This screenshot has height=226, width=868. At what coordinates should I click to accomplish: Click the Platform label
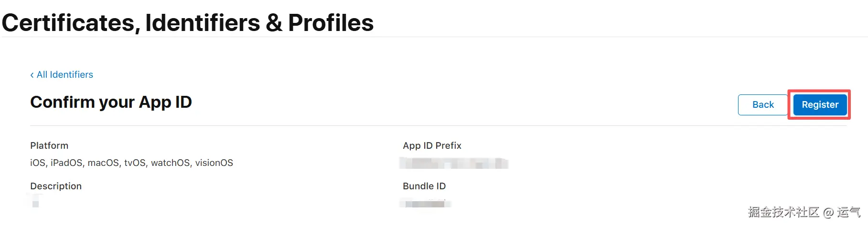[49, 145]
